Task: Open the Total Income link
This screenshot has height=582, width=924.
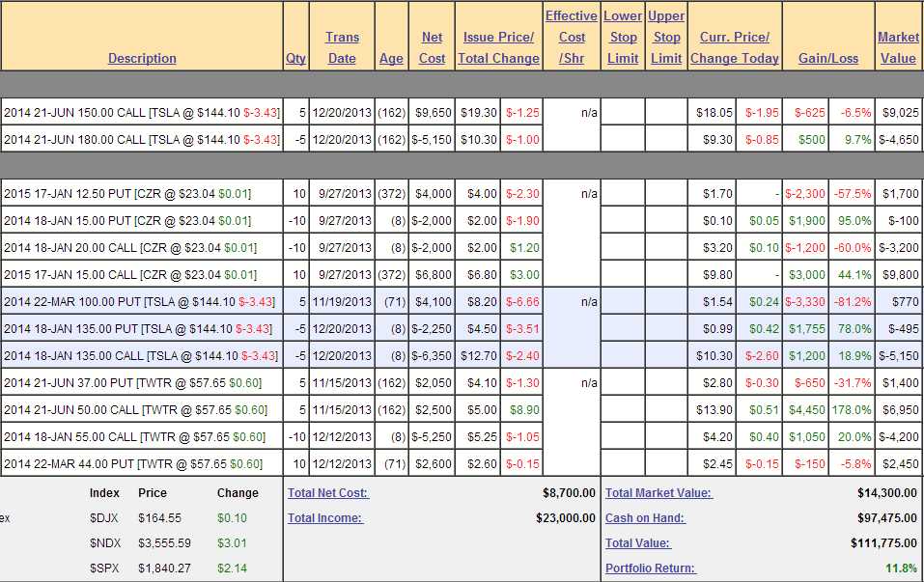Action: 324,517
